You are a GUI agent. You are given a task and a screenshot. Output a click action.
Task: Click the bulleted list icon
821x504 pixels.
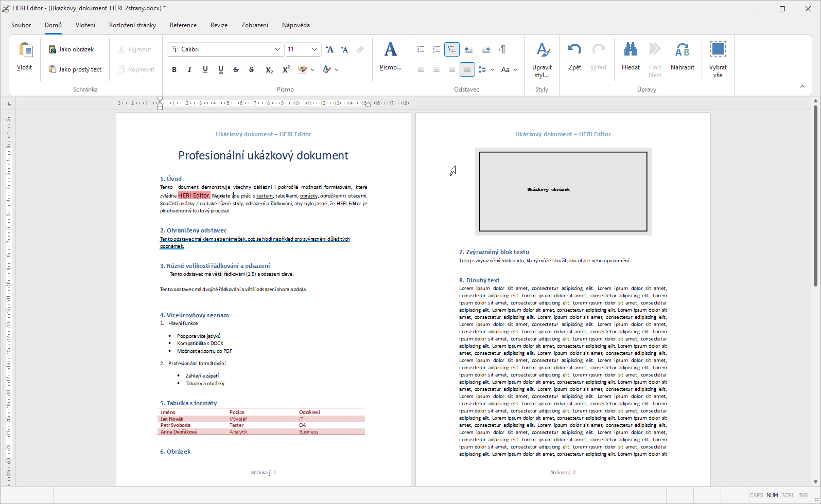[421, 49]
